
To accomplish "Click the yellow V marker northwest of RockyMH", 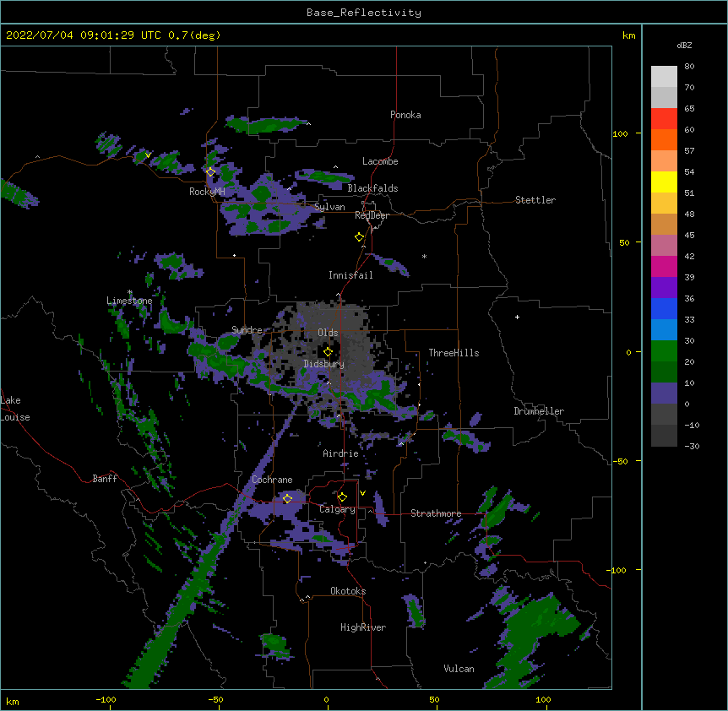I will (148, 155).
